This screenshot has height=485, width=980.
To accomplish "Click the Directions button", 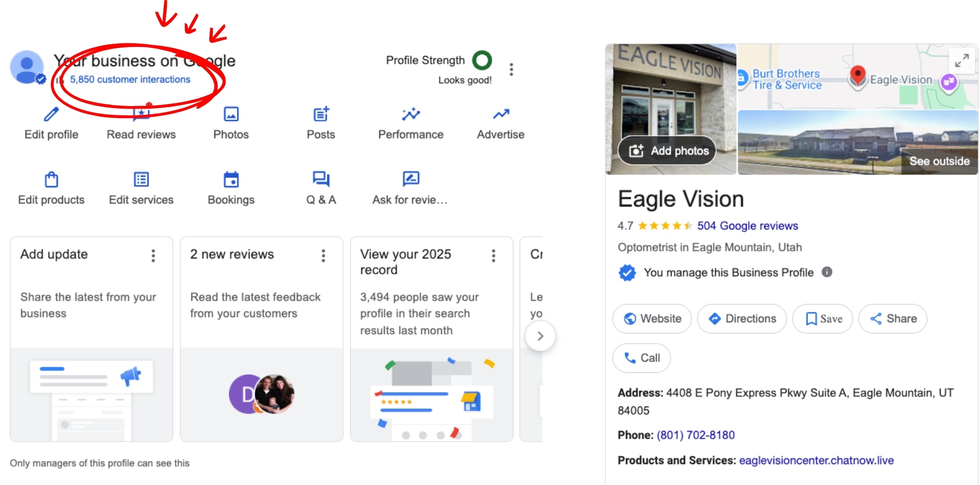I will click(742, 319).
